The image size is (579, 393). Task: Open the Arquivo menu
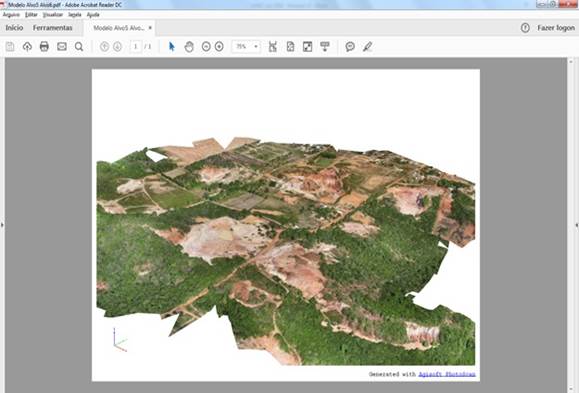click(11, 15)
